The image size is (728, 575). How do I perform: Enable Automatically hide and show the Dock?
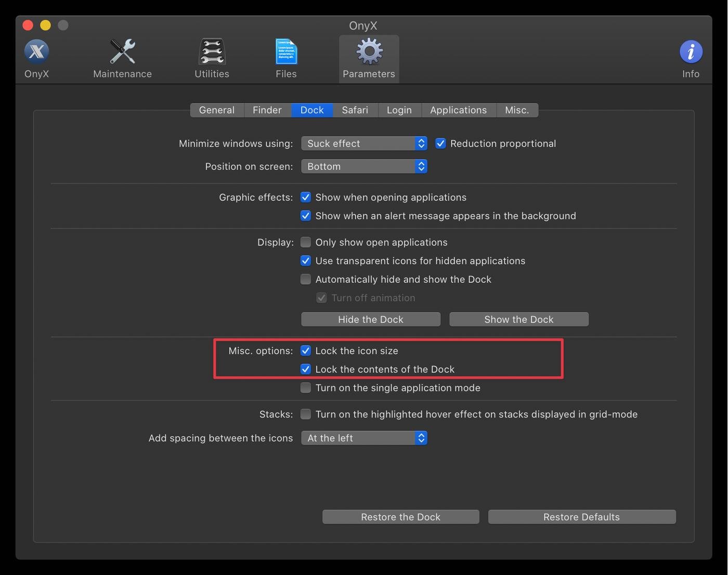[x=306, y=279]
